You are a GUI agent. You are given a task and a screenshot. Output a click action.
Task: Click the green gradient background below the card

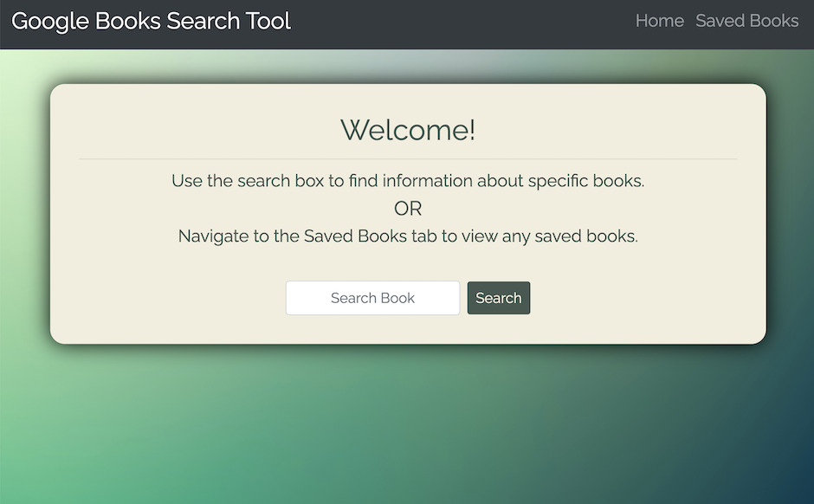(408, 425)
